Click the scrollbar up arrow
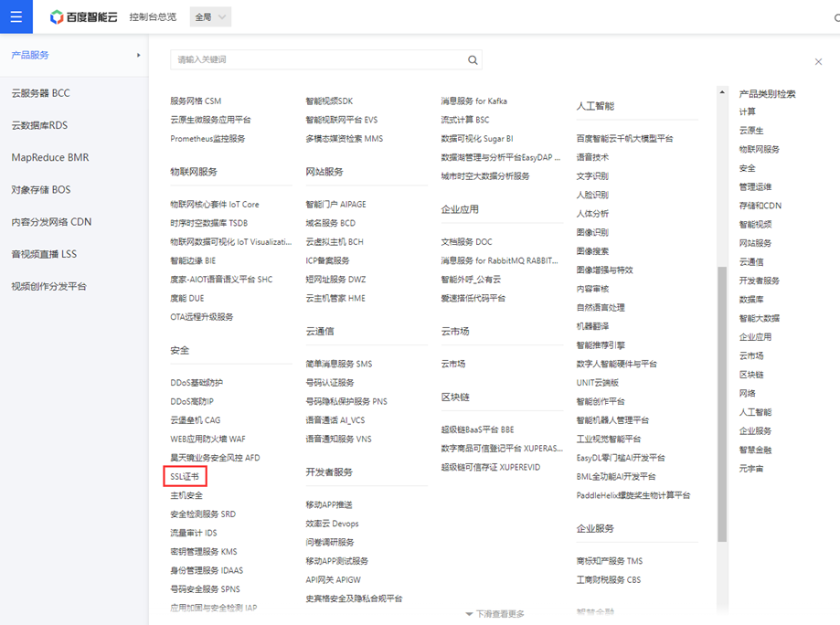 point(722,92)
